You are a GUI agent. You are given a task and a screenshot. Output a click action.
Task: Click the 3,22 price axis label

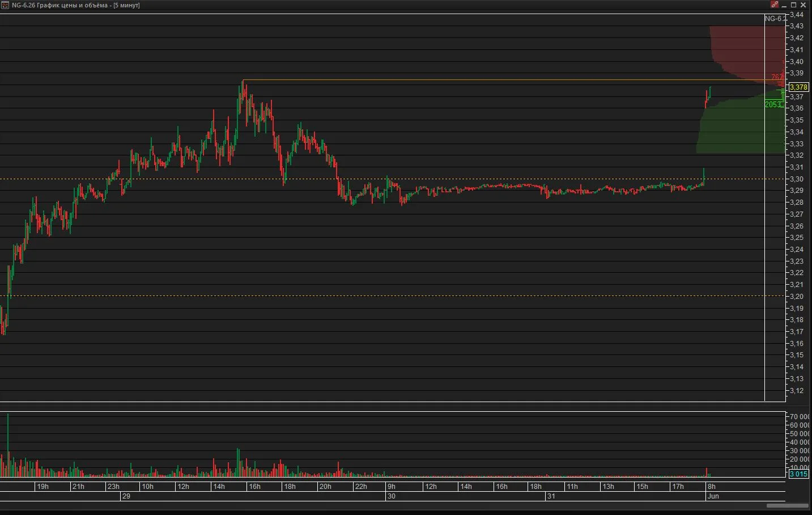797,273
